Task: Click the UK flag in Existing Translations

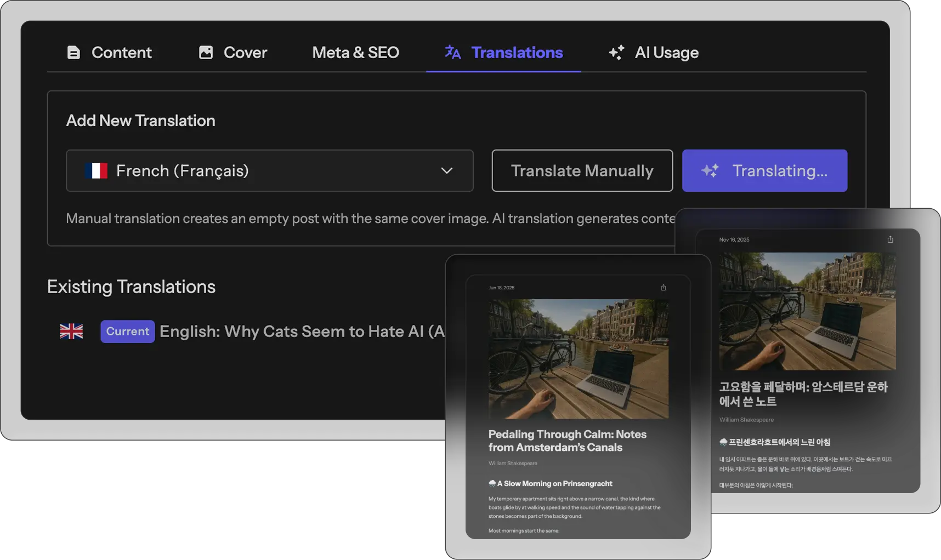Action: (x=71, y=332)
